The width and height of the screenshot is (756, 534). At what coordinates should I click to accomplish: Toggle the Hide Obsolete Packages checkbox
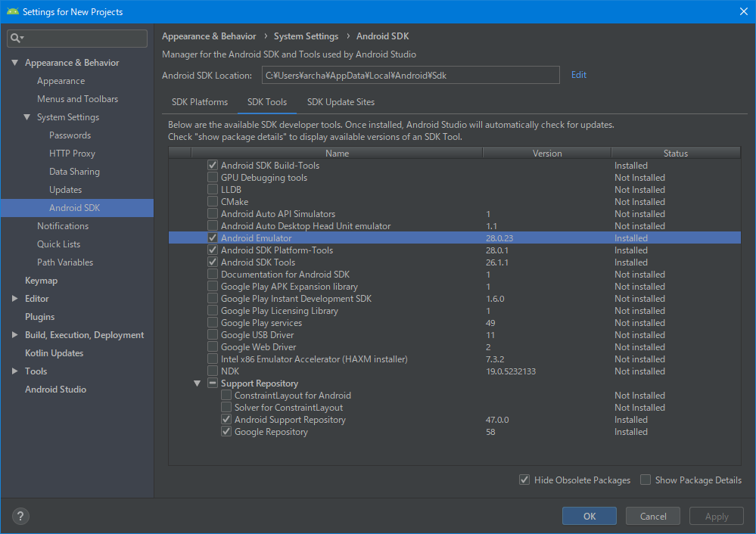[524, 480]
